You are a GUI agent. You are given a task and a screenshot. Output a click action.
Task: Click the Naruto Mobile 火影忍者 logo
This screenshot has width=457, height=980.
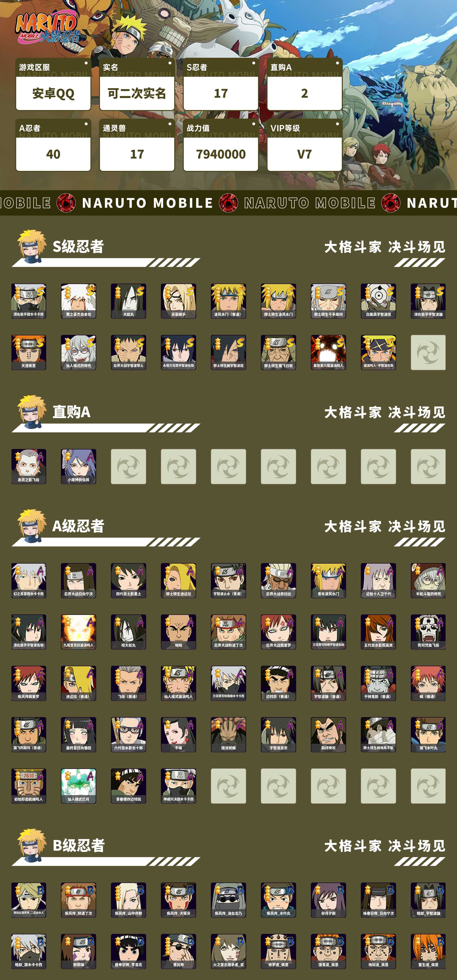tap(47, 27)
